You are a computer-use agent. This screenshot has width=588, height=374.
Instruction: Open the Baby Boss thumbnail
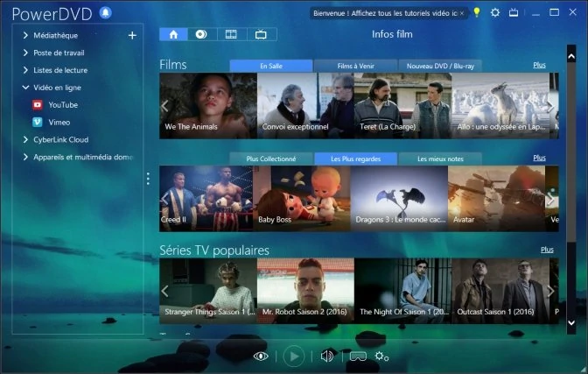pos(302,199)
